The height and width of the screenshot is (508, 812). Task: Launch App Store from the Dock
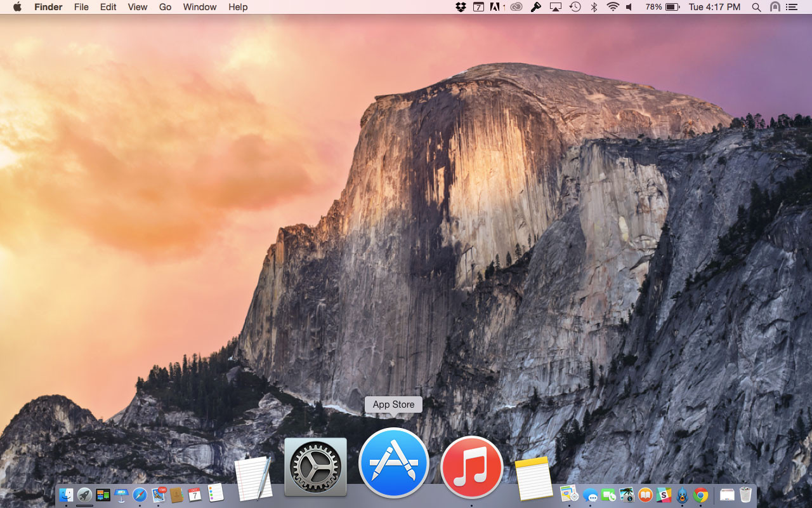pyautogui.click(x=393, y=462)
